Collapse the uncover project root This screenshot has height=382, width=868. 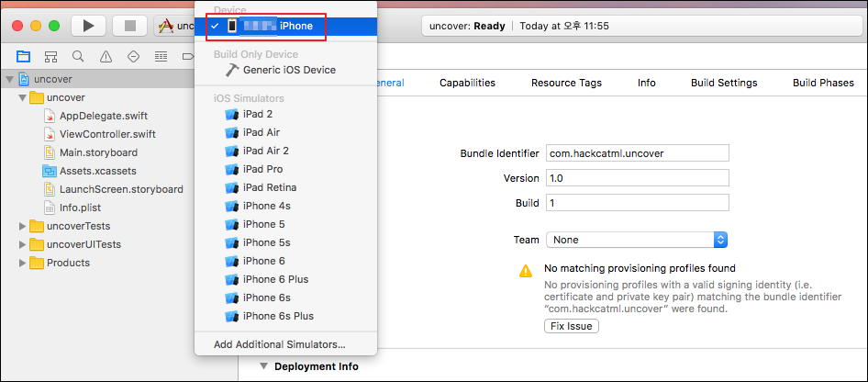9,79
